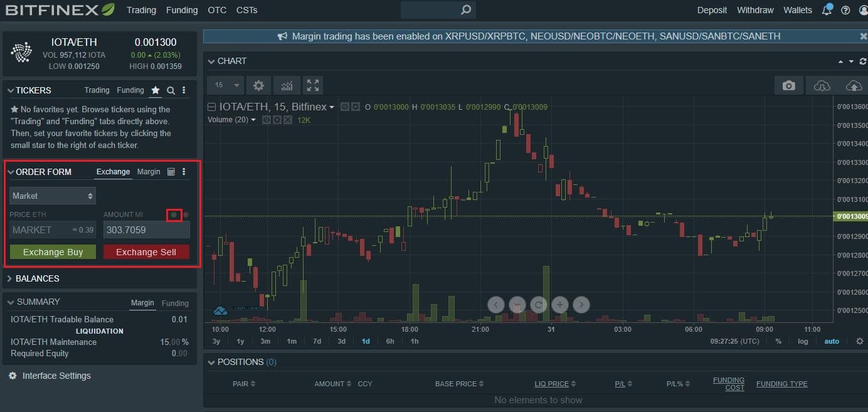
Task: Move Chart panel down with arrow
Action: tap(851, 61)
